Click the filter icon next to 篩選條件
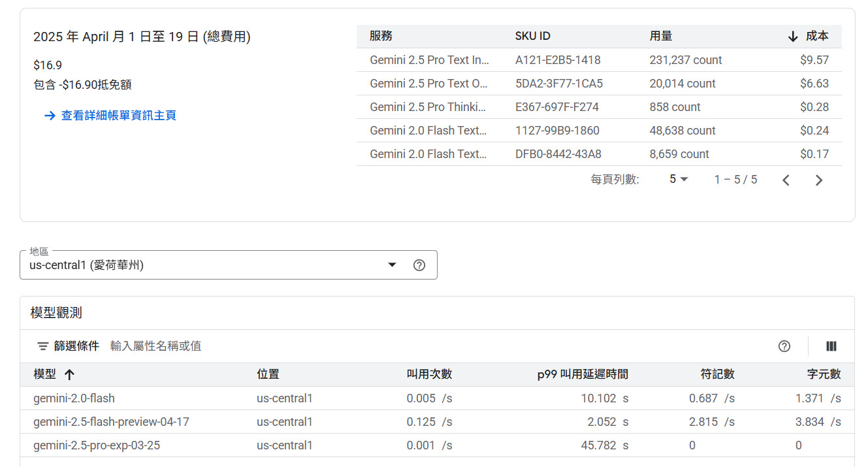The height and width of the screenshot is (467, 868). [43, 346]
